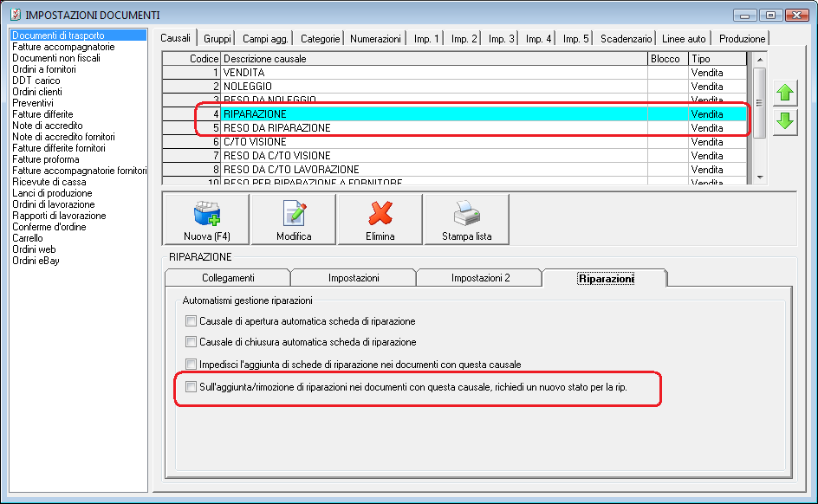Open the Impostazioni 2 sub-tab

(x=480, y=278)
